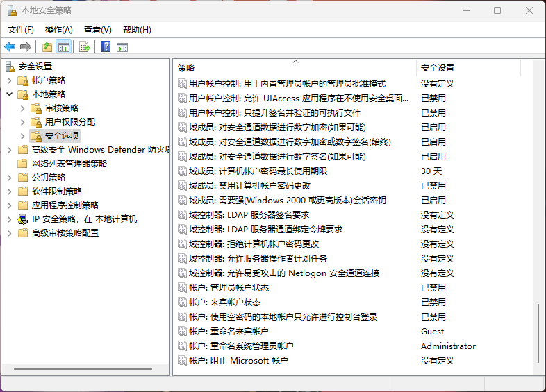Open the 帮助(H) menu
546x392 pixels.
(138, 30)
